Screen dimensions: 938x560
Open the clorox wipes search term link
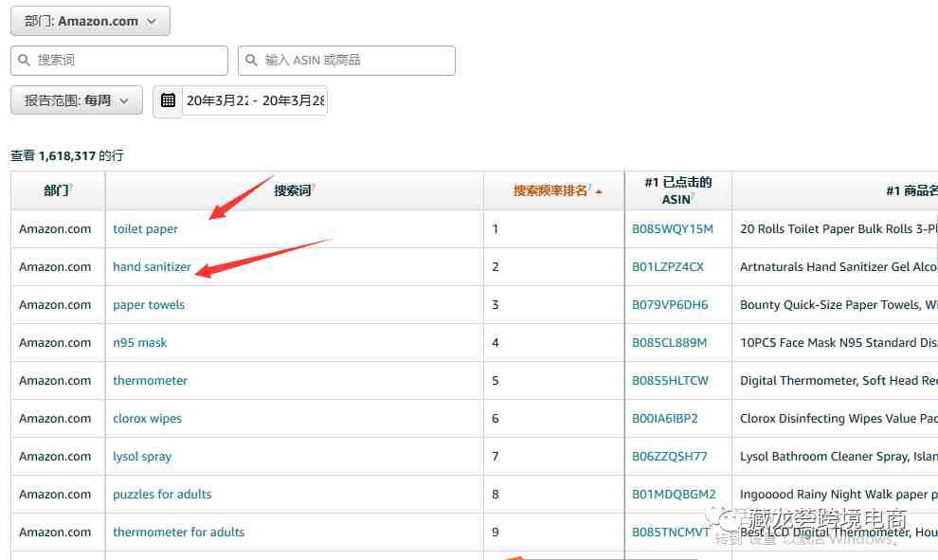147,419
